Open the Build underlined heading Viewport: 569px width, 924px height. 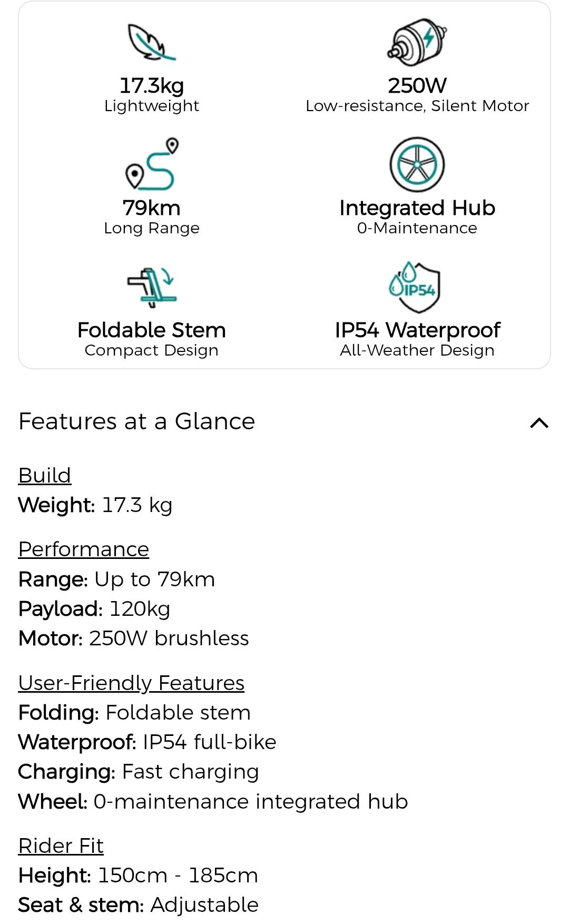(45, 475)
